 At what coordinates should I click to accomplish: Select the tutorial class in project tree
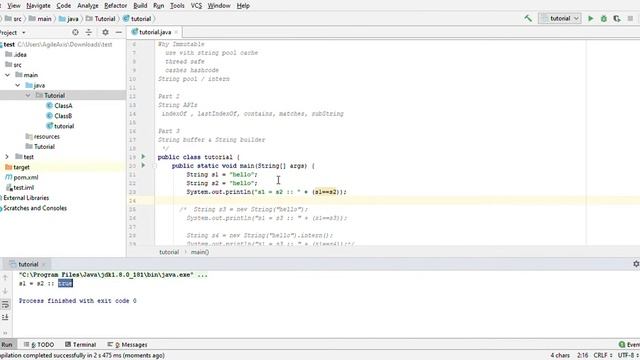click(x=64, y=126)
